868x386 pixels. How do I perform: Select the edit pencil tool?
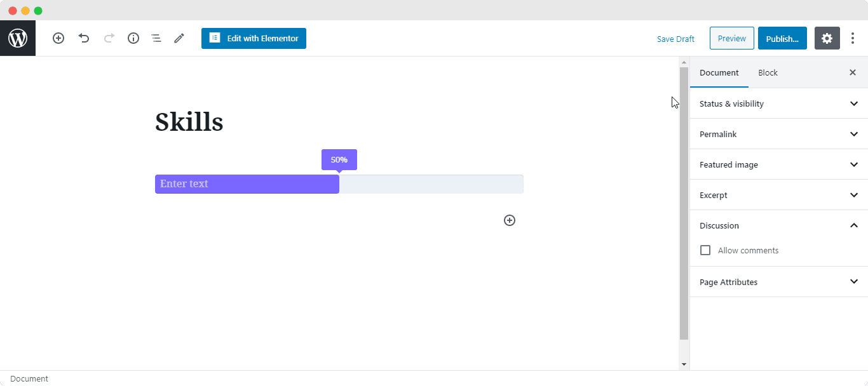coord(179,38)
